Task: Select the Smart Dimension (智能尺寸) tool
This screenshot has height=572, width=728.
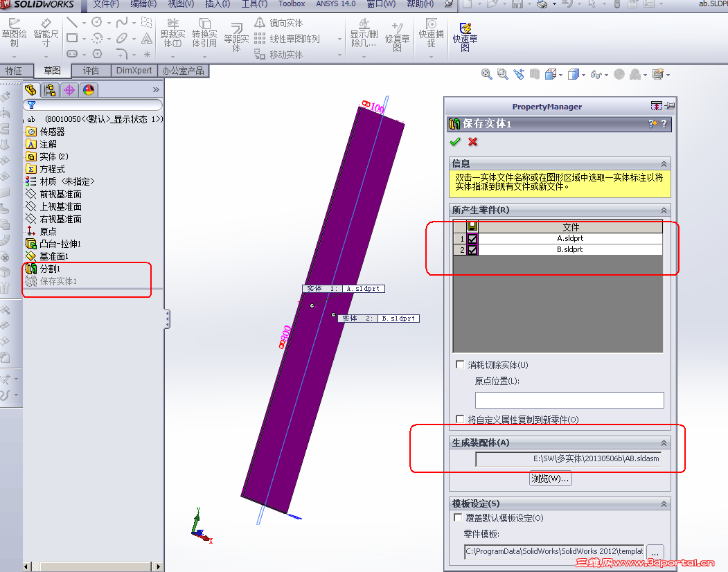Action: [x=46, y=33]
